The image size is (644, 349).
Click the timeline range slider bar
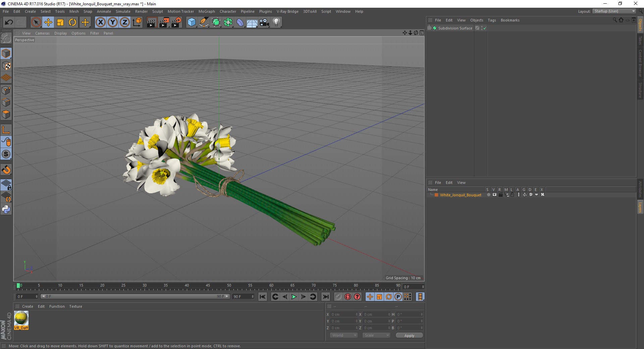(x=135, y=296)
